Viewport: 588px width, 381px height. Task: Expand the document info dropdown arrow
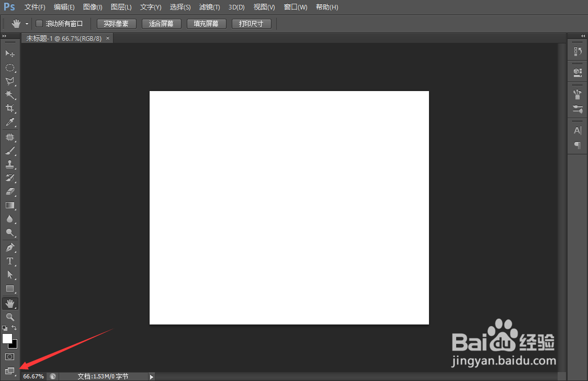pyautogui.click(x=151, y=376)
